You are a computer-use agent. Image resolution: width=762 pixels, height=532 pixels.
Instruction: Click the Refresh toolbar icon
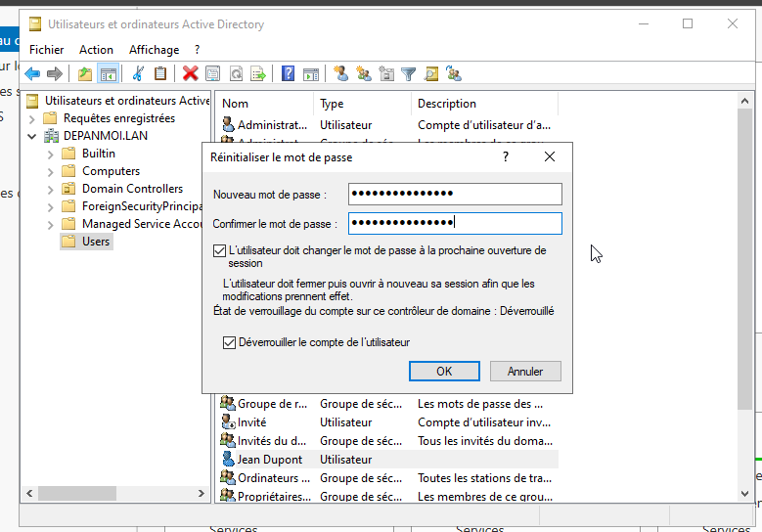[236, 74]
